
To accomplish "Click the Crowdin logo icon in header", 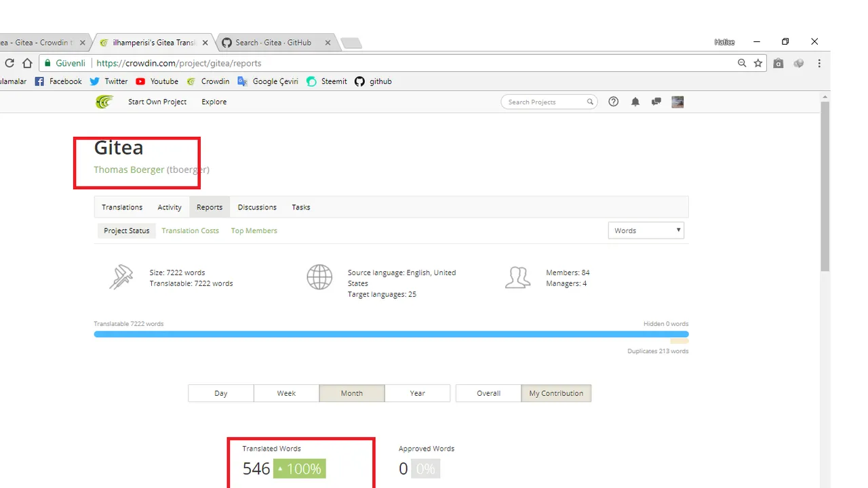I will tap(104, 102).
